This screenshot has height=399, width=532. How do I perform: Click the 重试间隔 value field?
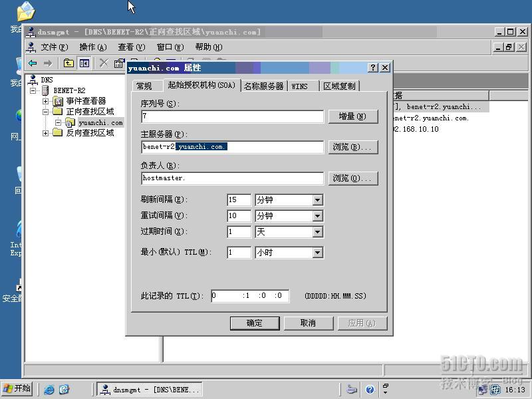(239, 215)
